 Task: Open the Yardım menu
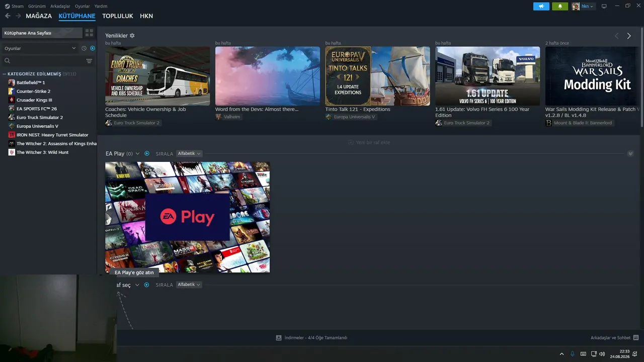(101, 6)
